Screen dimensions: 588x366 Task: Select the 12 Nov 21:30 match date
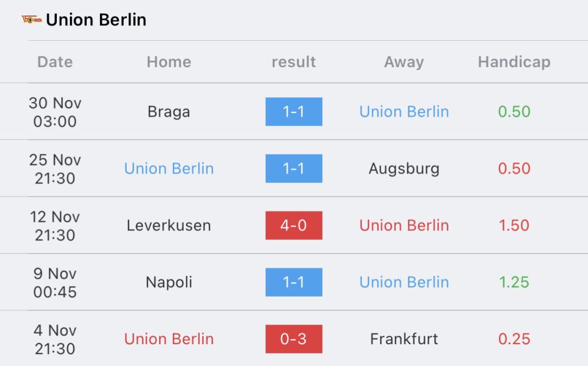point(55,226)
